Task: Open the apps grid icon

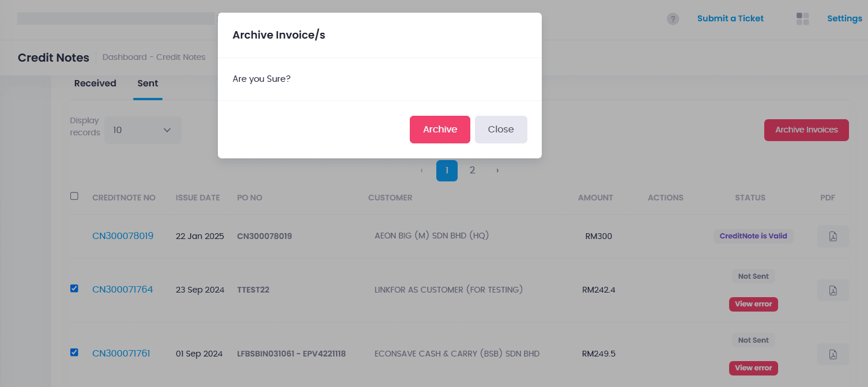Action: pos(802,19)
